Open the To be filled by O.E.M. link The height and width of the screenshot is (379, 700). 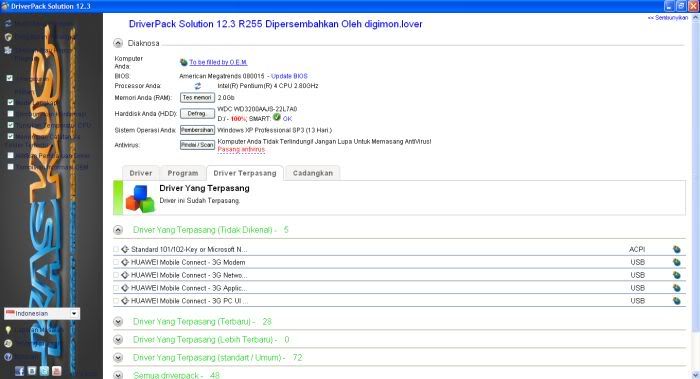(x=218, y=62)
